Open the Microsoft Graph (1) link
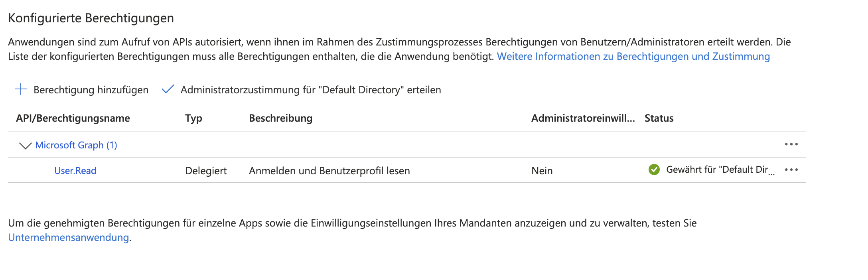The image size is (868, 280). pos(76,145)
